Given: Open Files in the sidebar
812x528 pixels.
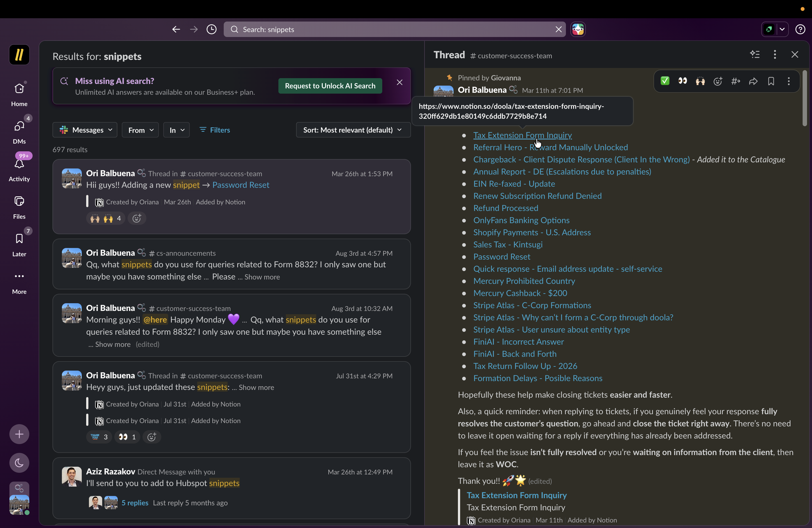Looking at the screenshot, I should [19, 207].
